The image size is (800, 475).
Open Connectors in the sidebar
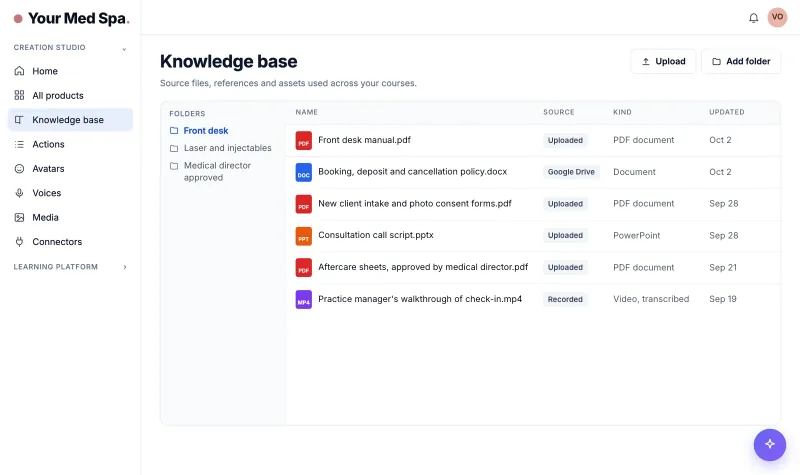tap(70, 242)
